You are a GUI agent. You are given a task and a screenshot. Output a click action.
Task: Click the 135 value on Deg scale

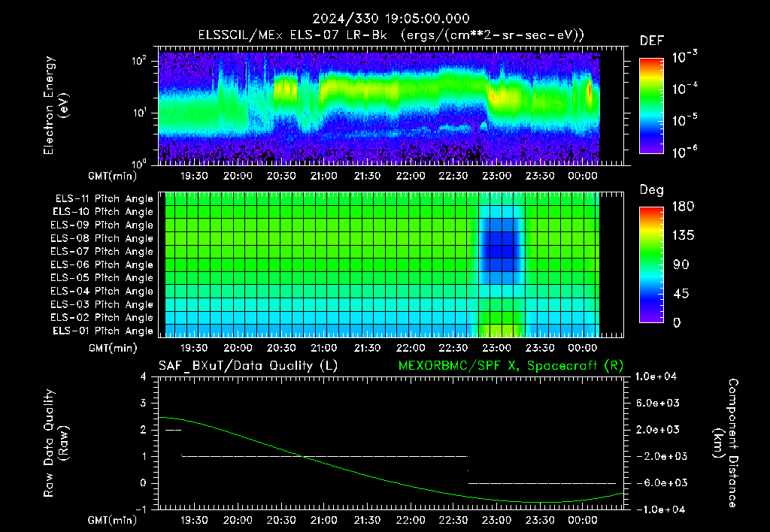coord(683,236)
